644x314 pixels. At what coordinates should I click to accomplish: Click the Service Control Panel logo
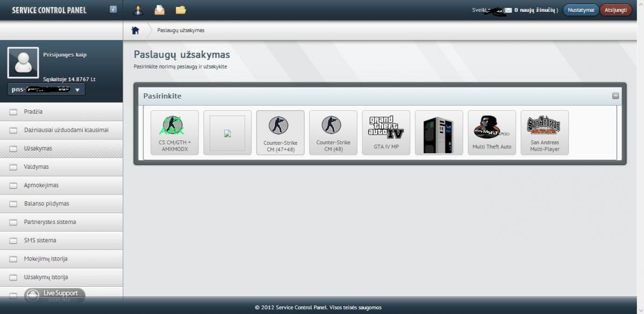pos(49,10)
